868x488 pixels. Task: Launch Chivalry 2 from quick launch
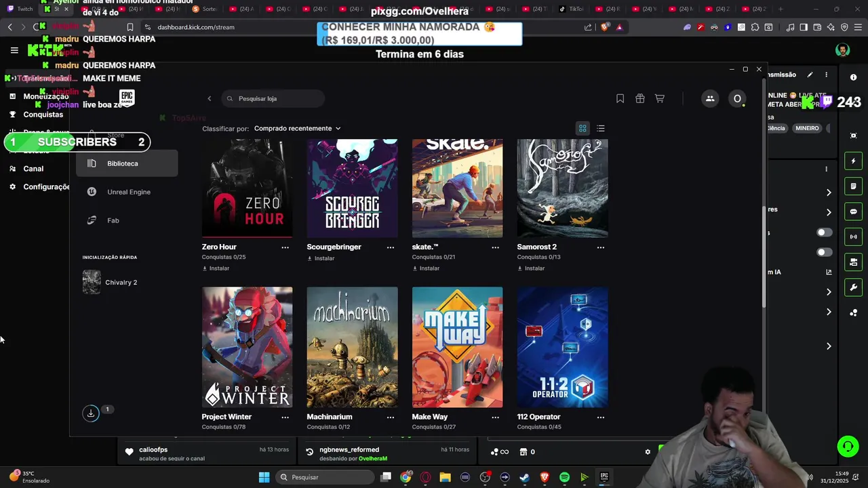[x=110, y=282]
